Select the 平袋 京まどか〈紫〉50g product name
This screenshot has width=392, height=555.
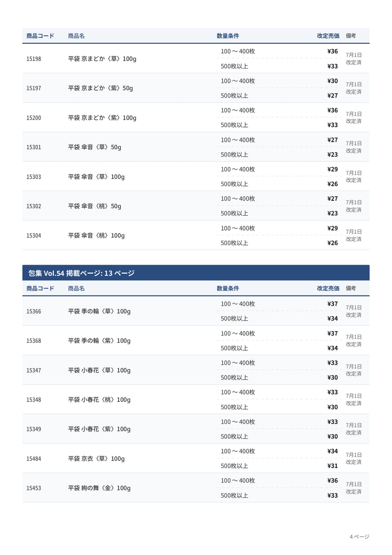click(x=100, y=88)
